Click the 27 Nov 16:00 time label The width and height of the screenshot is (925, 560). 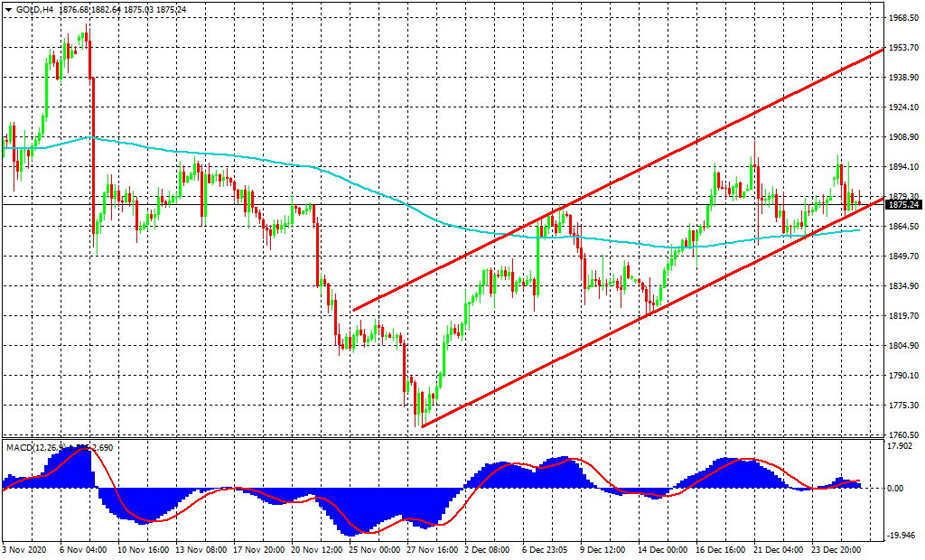pos(432,548)
